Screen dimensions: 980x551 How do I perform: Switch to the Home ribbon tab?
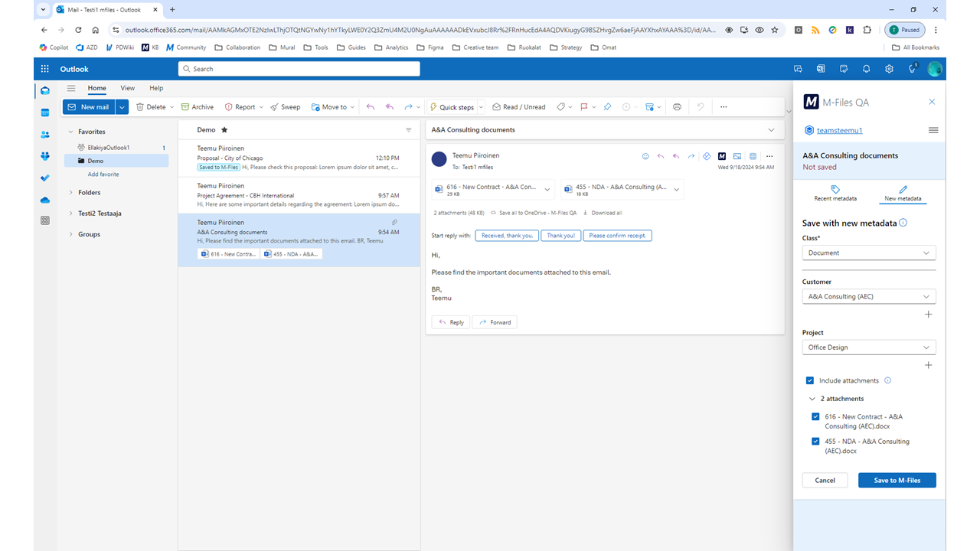pyautogui.click(x=96, y=88)
